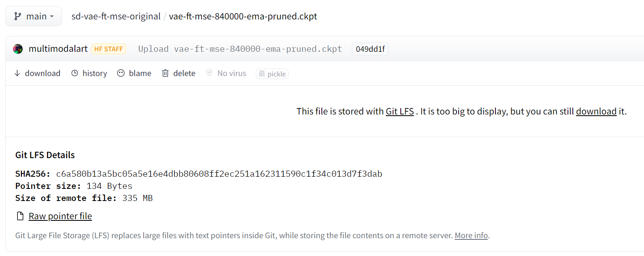Select the history menu item

click(x=89, y=73)
